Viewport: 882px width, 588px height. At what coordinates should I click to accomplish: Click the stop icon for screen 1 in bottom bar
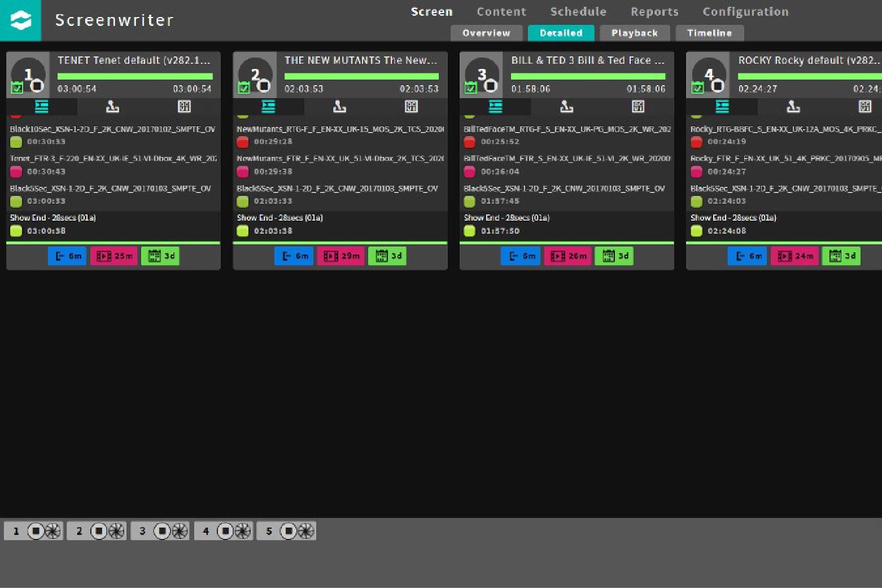[x=36, y=531]
